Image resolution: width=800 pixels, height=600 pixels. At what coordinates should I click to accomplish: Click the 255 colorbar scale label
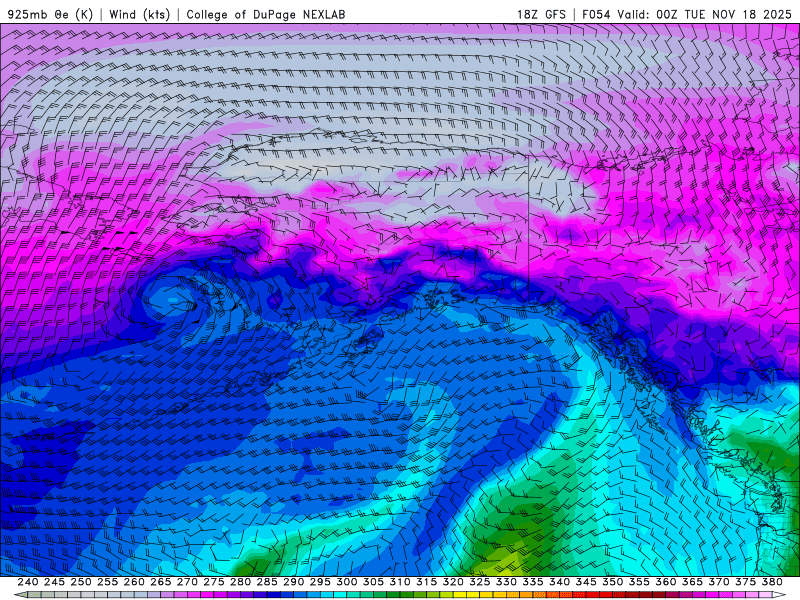coord(108,582)
